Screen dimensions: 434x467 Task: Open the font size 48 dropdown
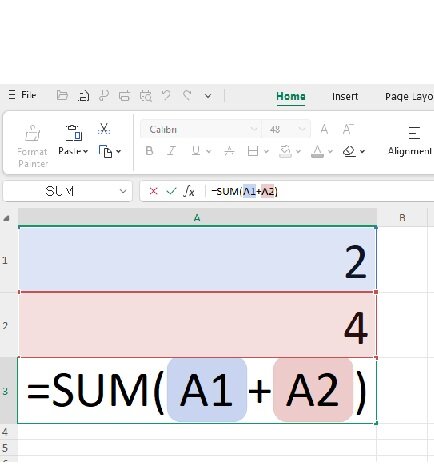[x=301, y=129]
